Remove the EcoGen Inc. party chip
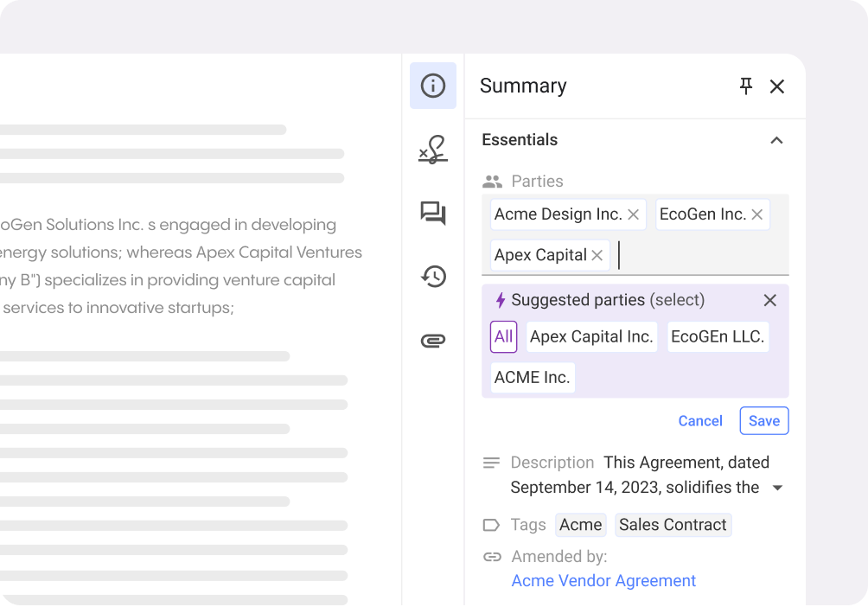Screen dimensions: 868x607 pos(757,214)
